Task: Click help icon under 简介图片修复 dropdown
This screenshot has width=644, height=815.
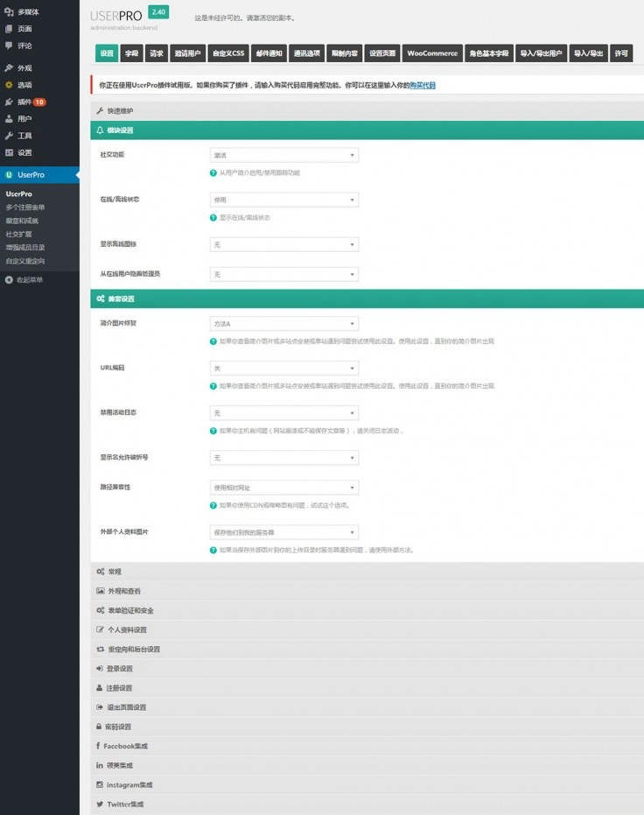Action: (x=213, y=341)
